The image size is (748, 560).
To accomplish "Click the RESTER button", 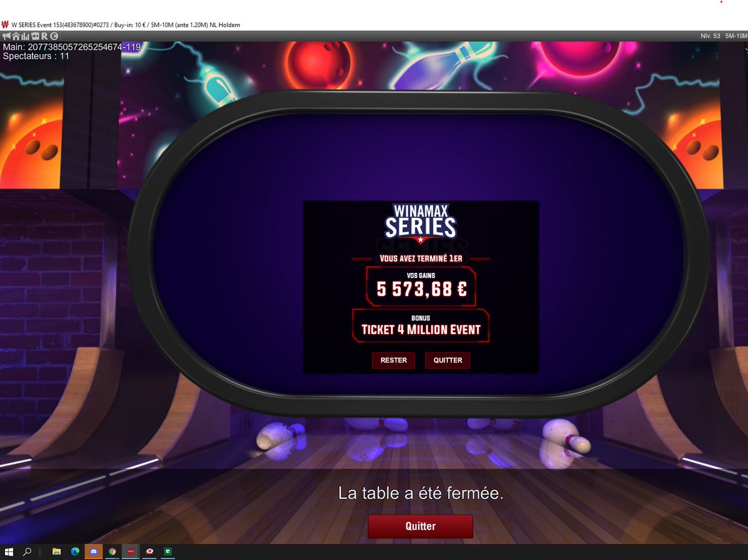I will 393,360.
